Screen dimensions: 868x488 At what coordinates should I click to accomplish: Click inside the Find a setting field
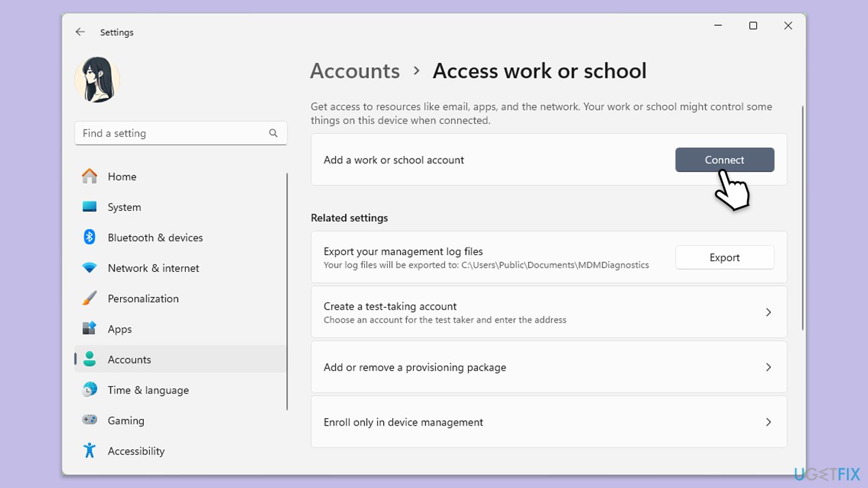[x=170, y=133]
